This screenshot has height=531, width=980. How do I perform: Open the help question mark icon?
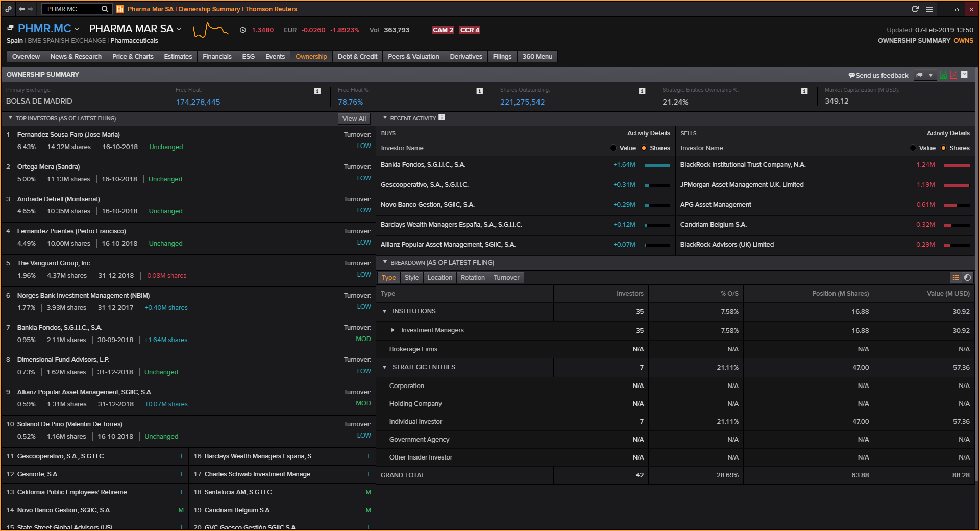tap(964, 75)
